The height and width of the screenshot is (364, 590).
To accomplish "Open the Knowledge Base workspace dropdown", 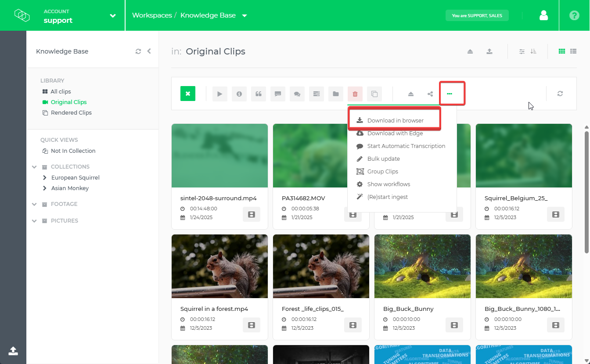I will (245, 16).
